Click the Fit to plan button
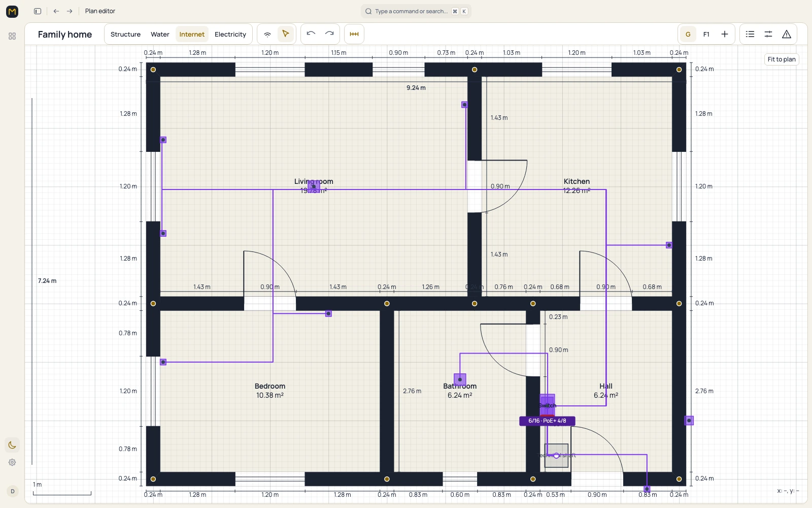 [x=782, y=59]
